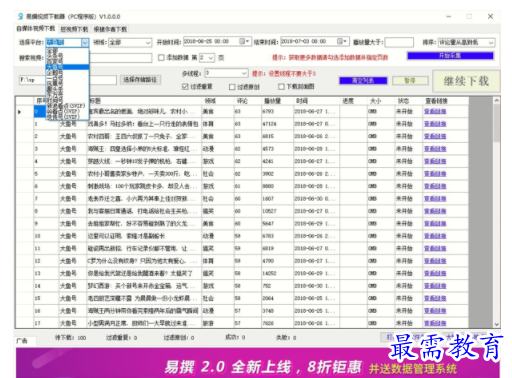
Task: Enable the 下载封面图 checkbox
Action: point(281,87)
